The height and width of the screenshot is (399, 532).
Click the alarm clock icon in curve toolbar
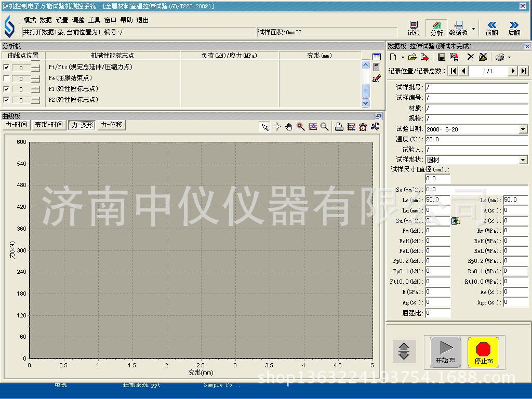(363, 127)
